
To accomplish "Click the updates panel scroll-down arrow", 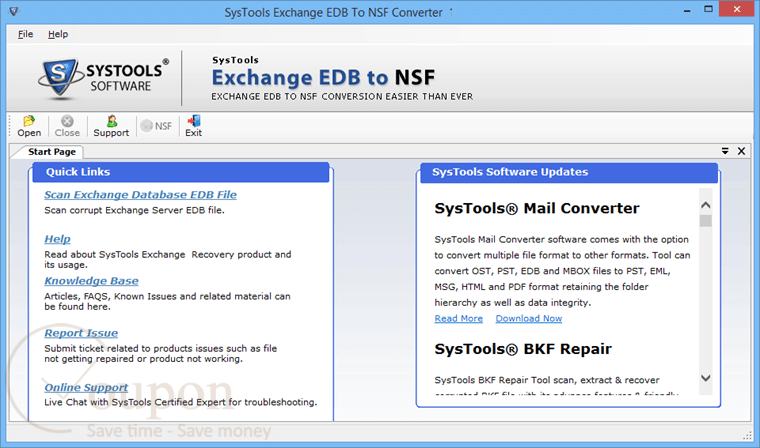I will [x=706, y=378].
